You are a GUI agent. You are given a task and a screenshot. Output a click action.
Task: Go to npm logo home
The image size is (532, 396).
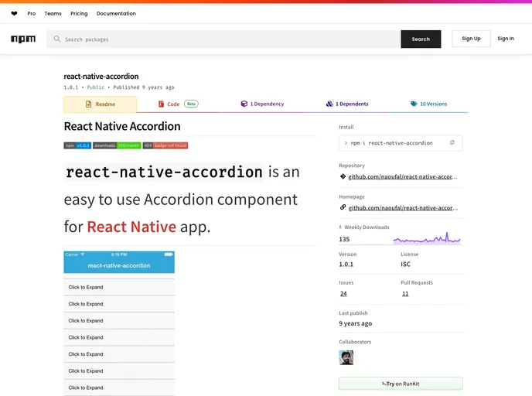[23, 39]
